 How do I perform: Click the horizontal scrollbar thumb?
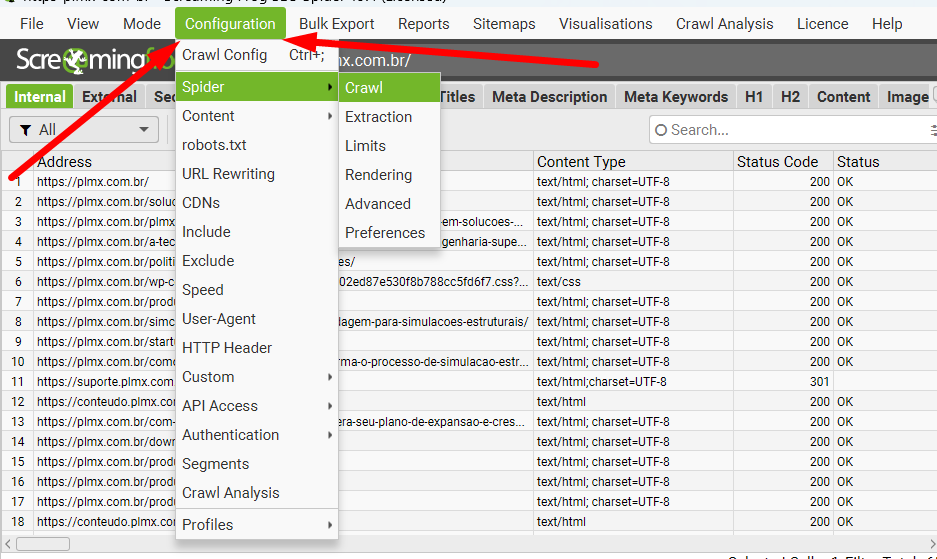[x=42, y=544]
